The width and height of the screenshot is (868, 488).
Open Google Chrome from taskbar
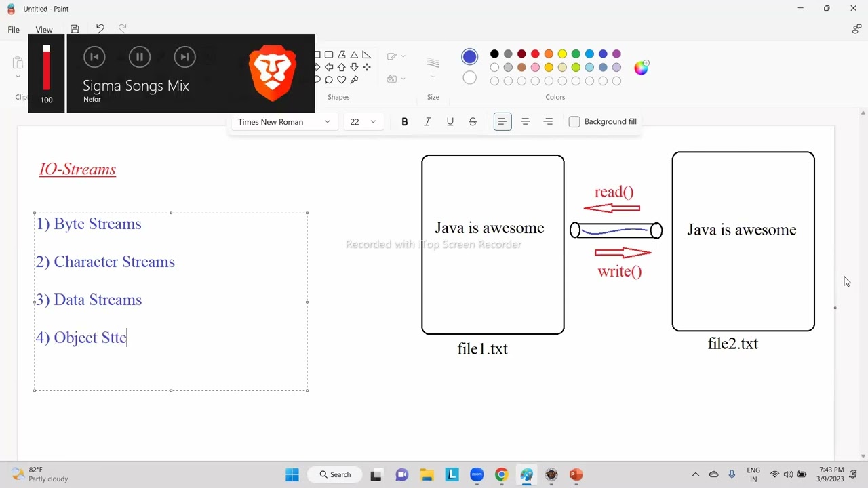501,474
